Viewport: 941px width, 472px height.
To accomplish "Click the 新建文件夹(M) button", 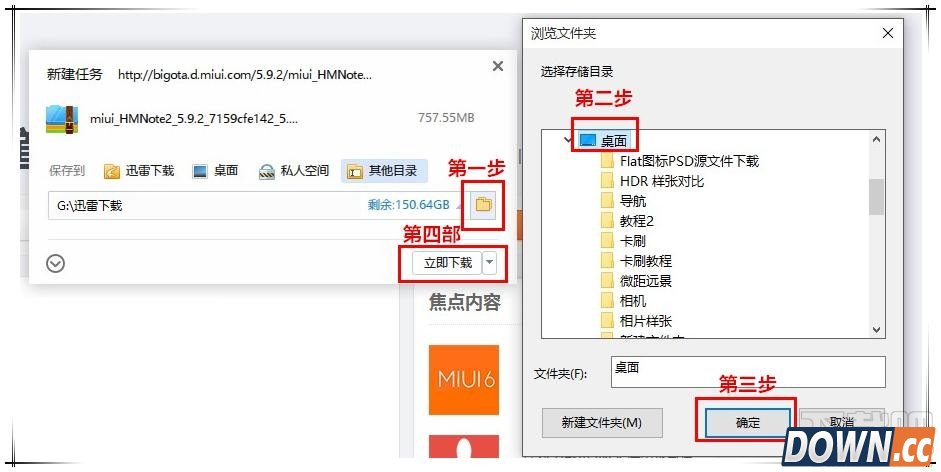I will (602, 423).
